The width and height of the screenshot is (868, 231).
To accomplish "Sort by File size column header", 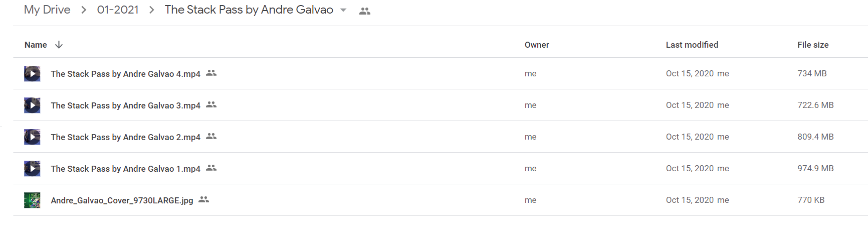I will 813,45.
